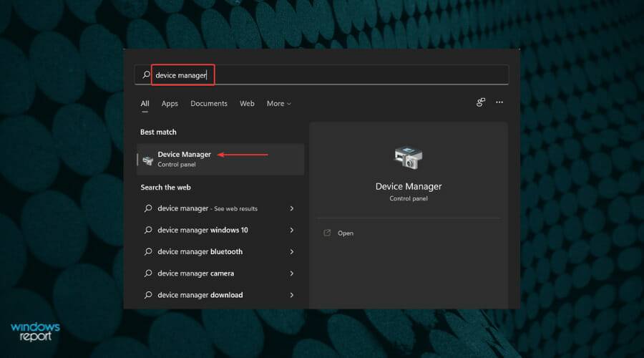644x358 pixels.
Task: Select 'device manager download' web suggestion
Action: pos(220,295)
